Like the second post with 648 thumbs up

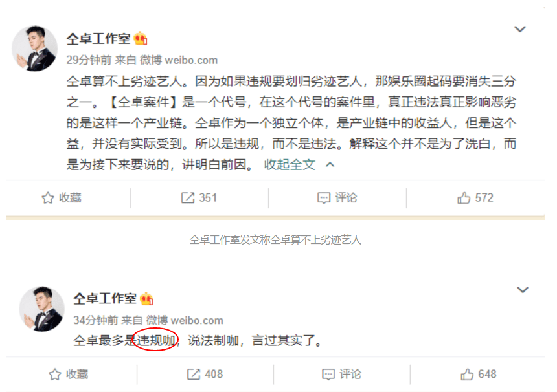(x=467, y=375)
